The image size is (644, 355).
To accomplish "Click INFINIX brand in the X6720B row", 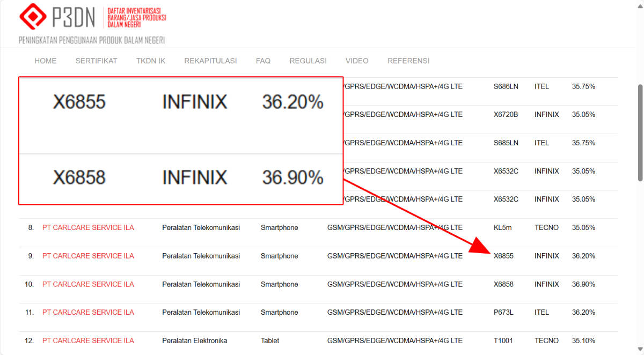I will 546,114.
